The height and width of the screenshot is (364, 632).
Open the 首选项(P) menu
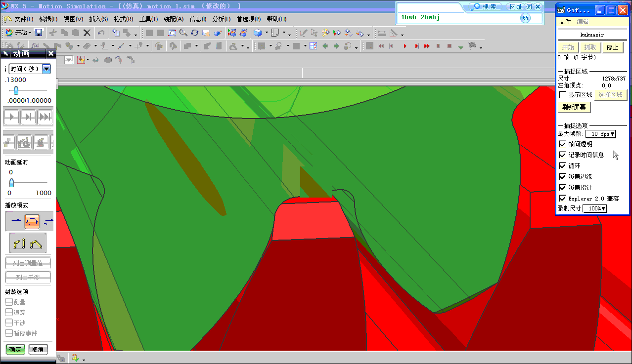coord(249,19)
